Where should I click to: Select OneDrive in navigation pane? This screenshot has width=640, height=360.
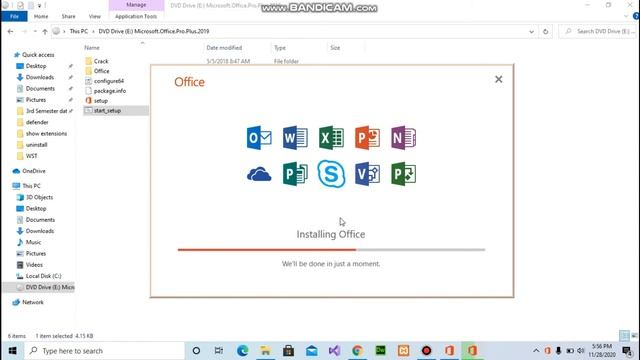tap(33, 171)
